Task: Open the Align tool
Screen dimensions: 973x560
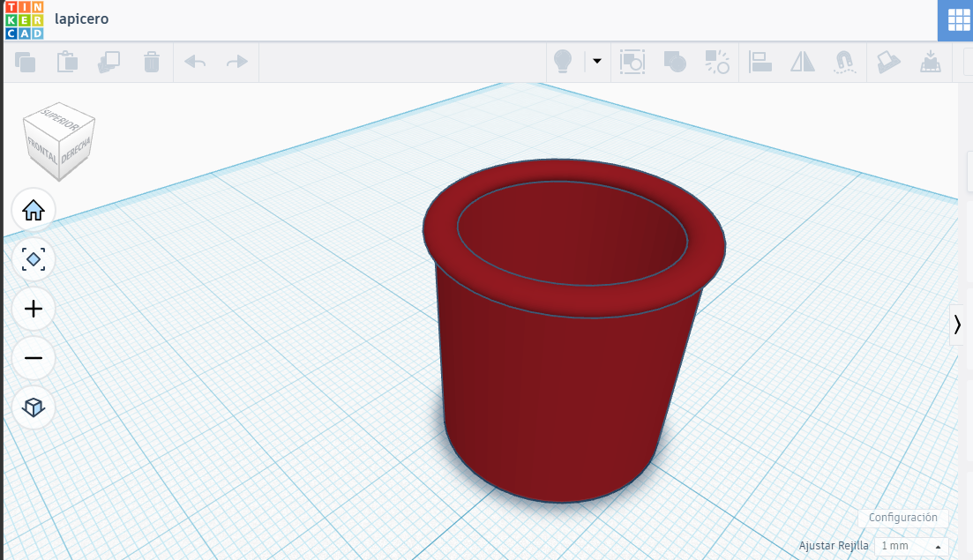Action: pyautogui.click(x=760, y=62)
